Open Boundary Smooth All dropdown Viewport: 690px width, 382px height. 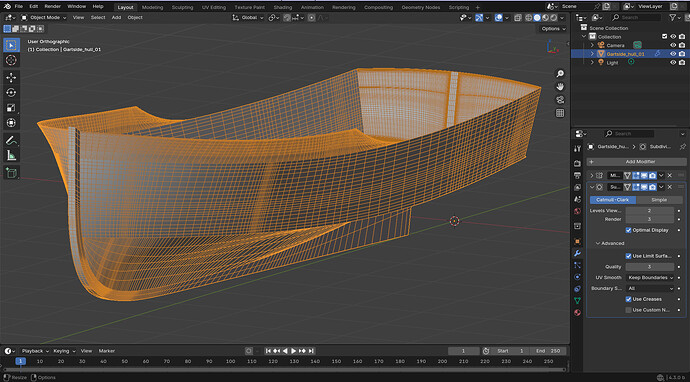650,289
